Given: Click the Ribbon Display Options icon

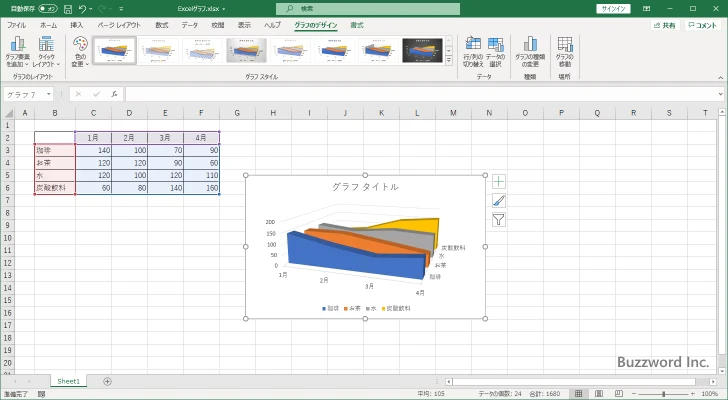Looking at the screenshot, I should pos(646,9).
